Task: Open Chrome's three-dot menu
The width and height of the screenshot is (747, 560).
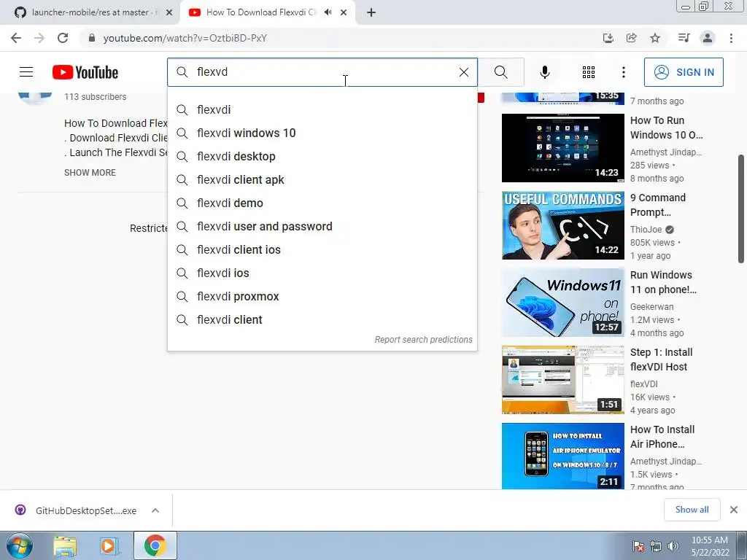Action: [x=731, y=38]
